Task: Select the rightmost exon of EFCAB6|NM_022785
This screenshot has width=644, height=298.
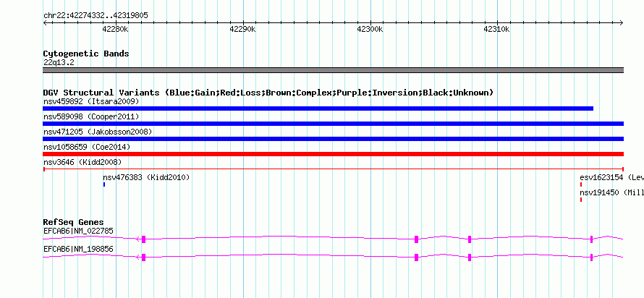Action: coord(591,239)
